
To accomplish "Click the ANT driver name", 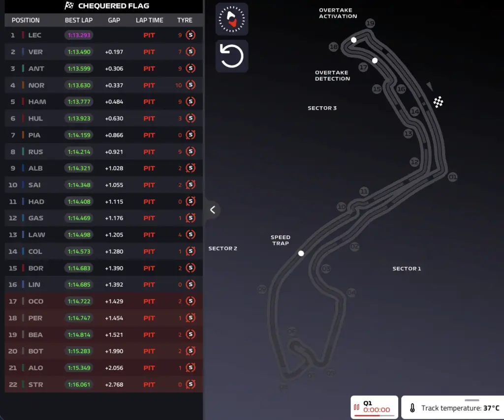I will point(36,68).
